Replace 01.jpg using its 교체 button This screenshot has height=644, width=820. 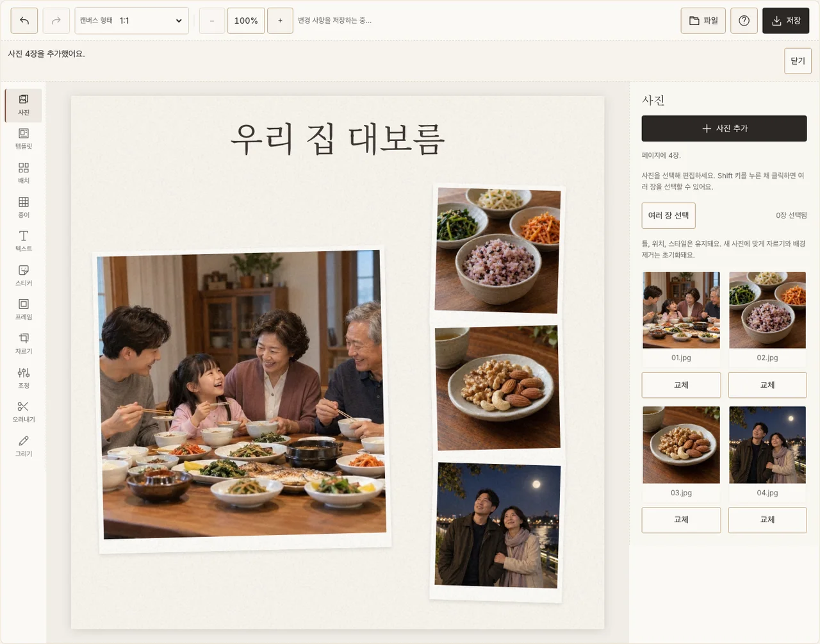coord(681,385)
